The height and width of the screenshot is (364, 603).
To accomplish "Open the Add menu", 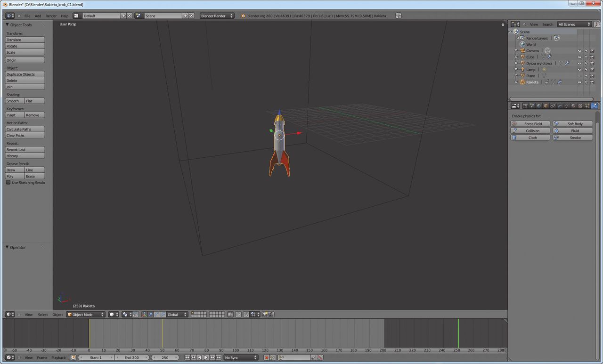I will click(x=38, y=16).
